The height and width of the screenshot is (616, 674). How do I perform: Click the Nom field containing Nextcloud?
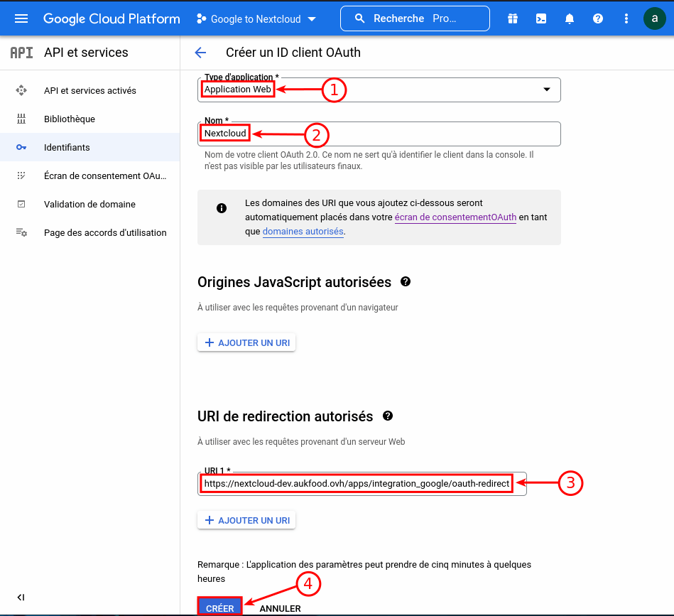pos(379,134)
